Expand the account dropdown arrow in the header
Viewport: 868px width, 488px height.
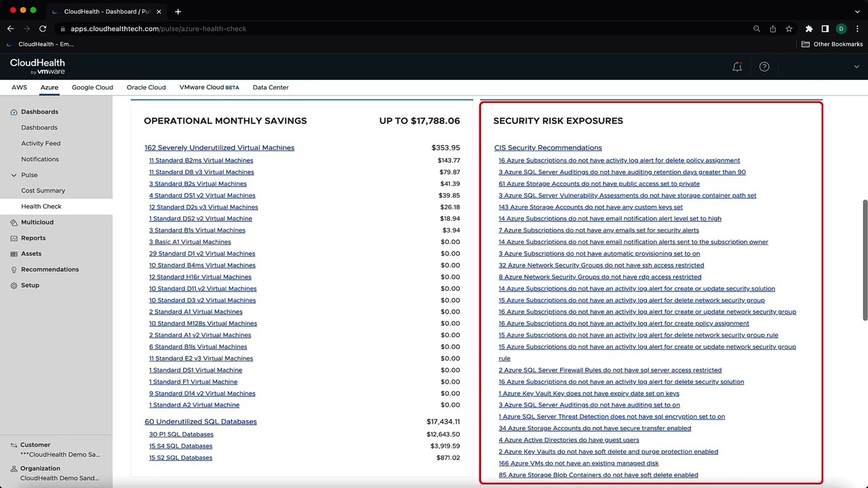(856, 66)
